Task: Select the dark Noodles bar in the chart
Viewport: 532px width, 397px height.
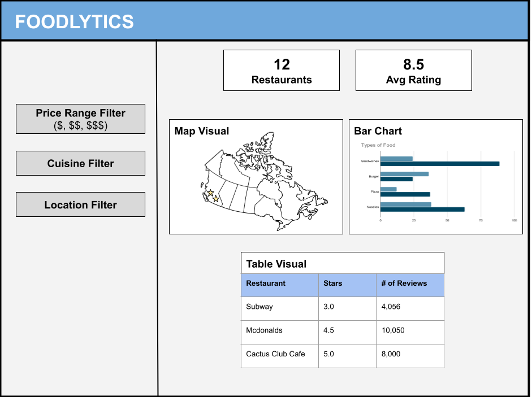Action: point(422,210)
